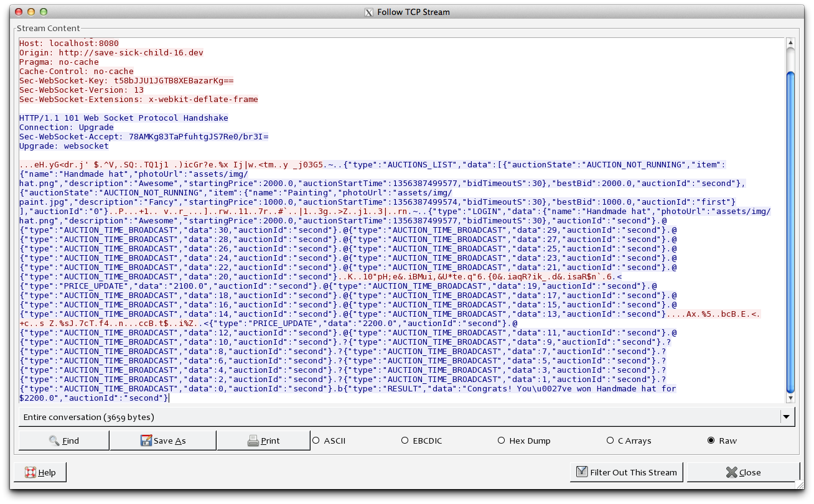The width and height of the screenshot is (814, 504).
Task: Open the Entire conversation dropdown
Action: point(398,417)
